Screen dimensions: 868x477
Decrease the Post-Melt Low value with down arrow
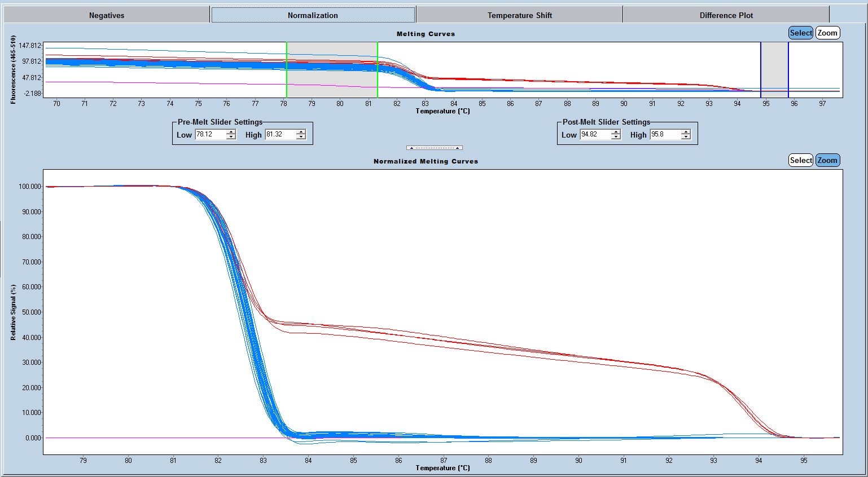coord(616,137)
